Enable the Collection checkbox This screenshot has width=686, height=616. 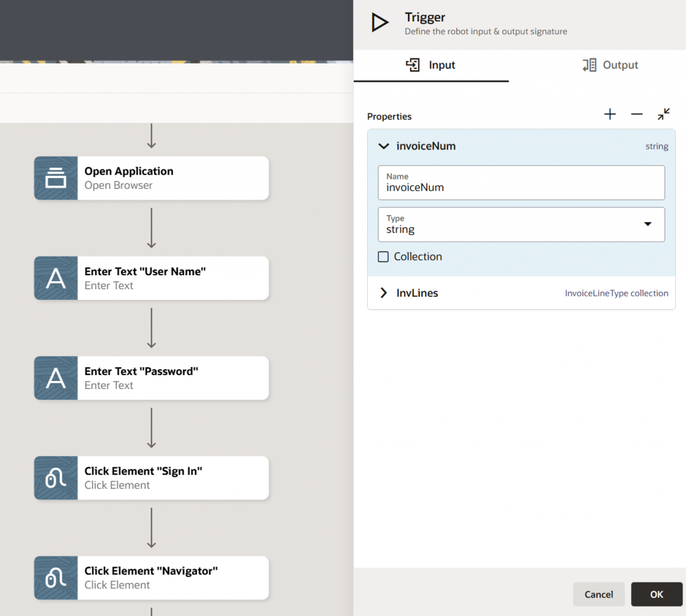tap(383, 256)
